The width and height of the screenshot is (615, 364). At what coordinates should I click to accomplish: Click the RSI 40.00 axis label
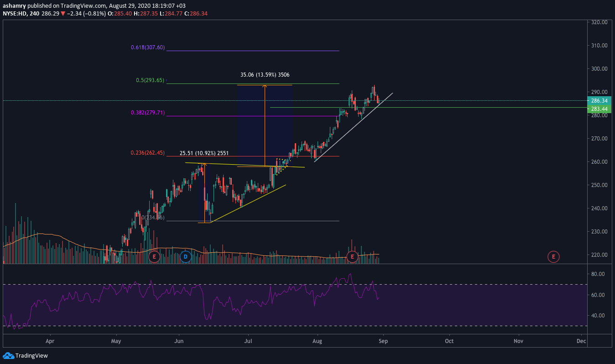(x=598, y=316)
